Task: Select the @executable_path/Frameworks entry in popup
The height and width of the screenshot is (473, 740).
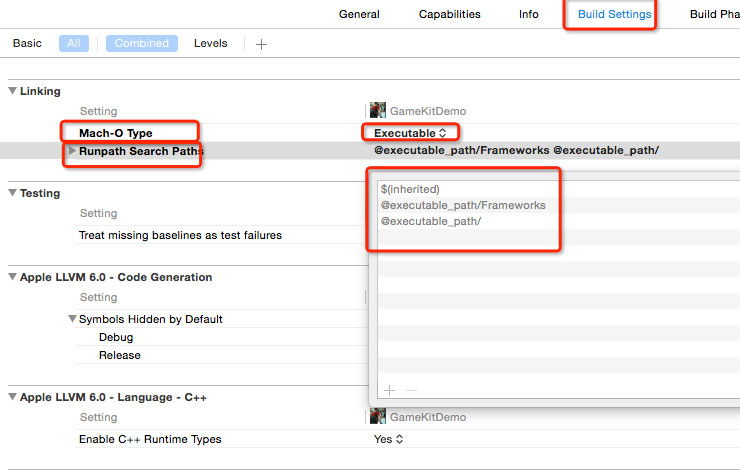Action: coord(463,205)
